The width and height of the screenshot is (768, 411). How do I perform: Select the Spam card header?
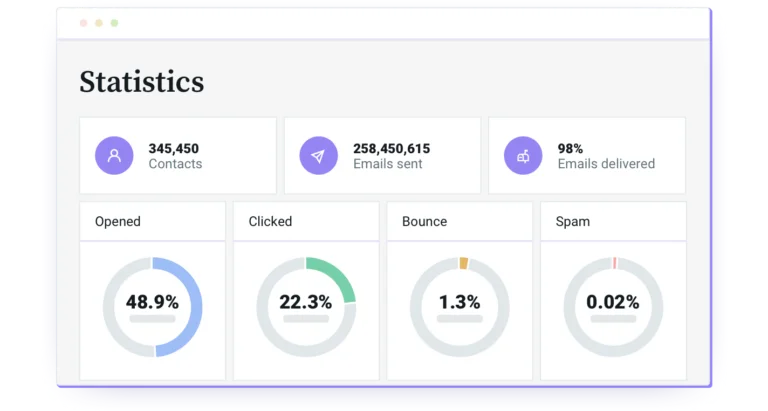[x=613, y=221]
